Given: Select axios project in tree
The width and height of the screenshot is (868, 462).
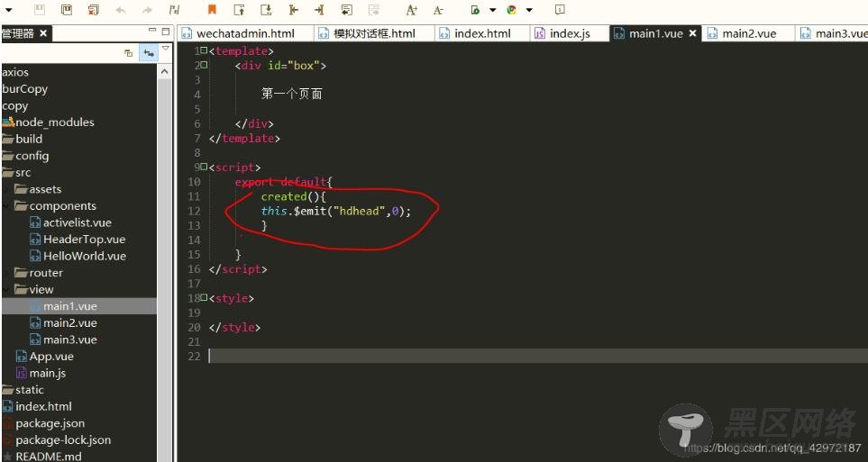Looking at the screenshot, I should (x=15, y=72).
